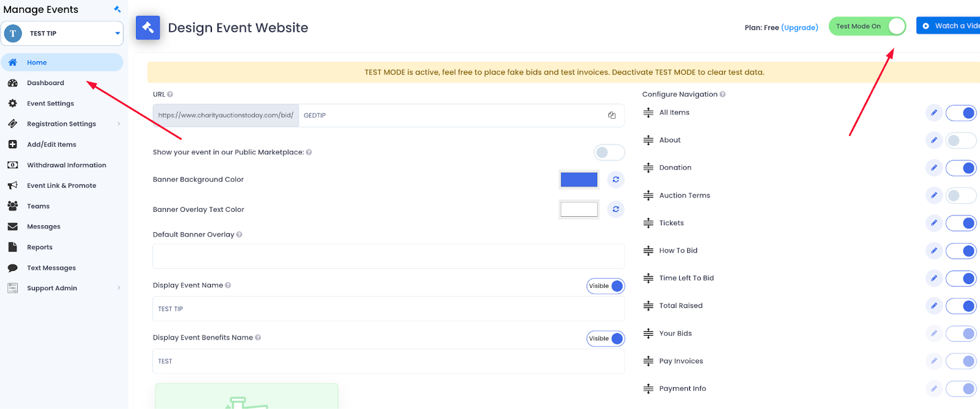The width and height of the screenshot is (980, 409).
Task: Expand the Registration Settings submenu
Action: click(119, 124)
